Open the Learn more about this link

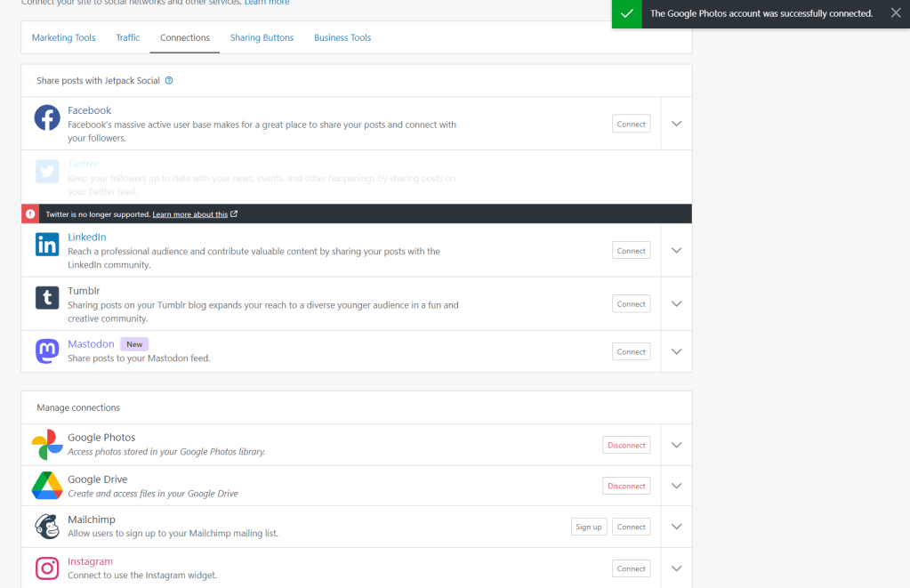[x=189, y=214]
